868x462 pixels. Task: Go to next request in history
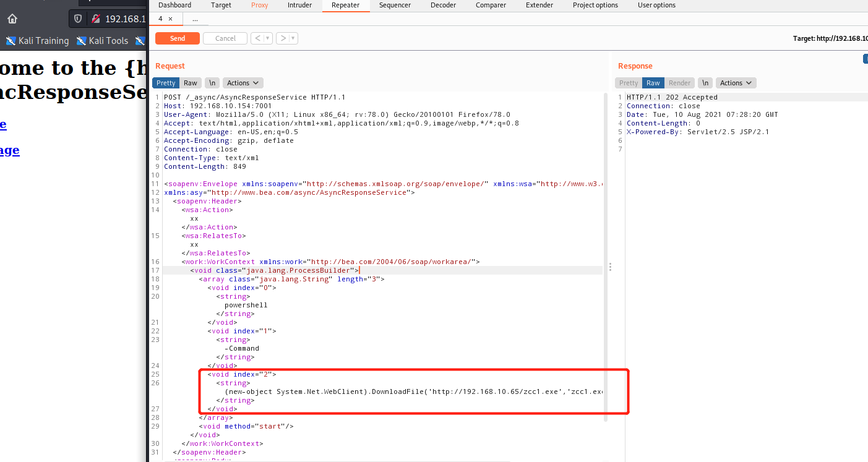pyautogui.click(x=283, y=38)
